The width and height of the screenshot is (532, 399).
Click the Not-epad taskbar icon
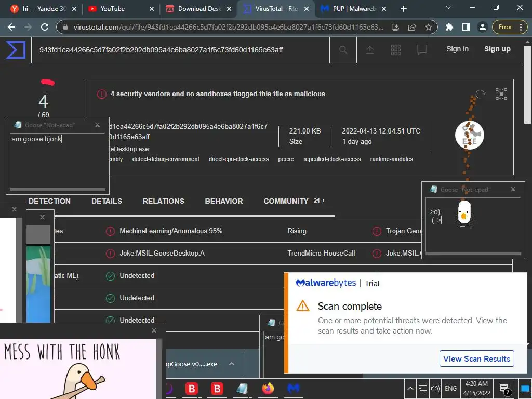pyautogui.click(x=242, y=389)
